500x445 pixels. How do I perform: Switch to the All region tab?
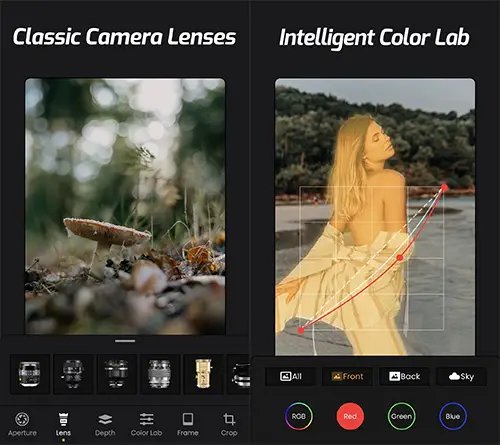291,376
